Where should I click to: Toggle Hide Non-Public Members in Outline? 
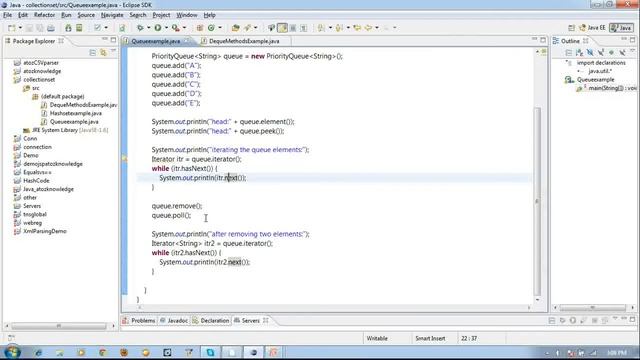(x=611, y=53)
